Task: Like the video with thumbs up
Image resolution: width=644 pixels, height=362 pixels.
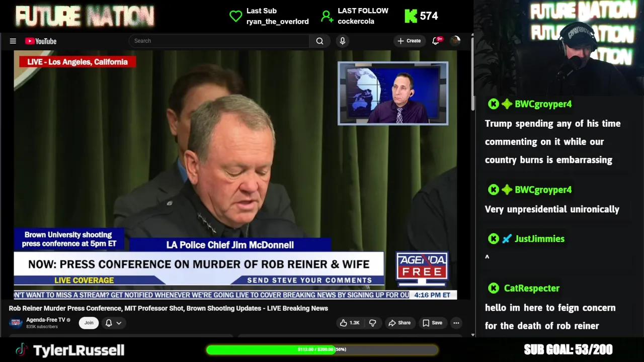Action: coord(350,323)
